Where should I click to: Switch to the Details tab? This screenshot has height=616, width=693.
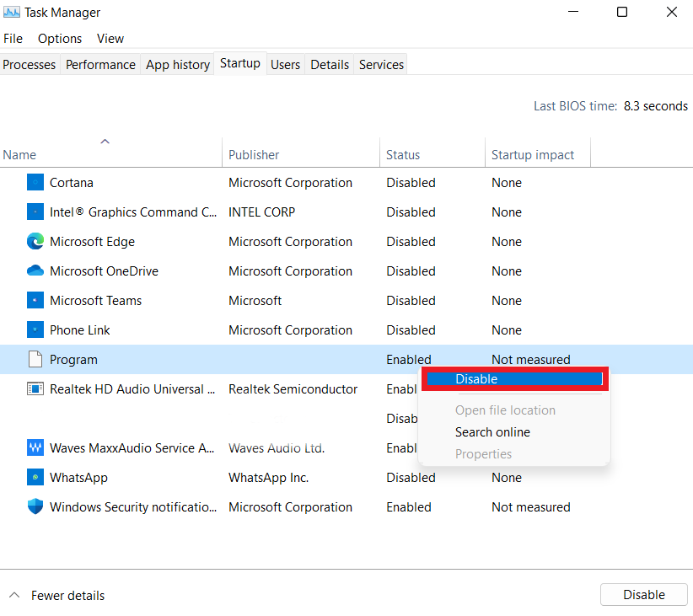point(330,65)
